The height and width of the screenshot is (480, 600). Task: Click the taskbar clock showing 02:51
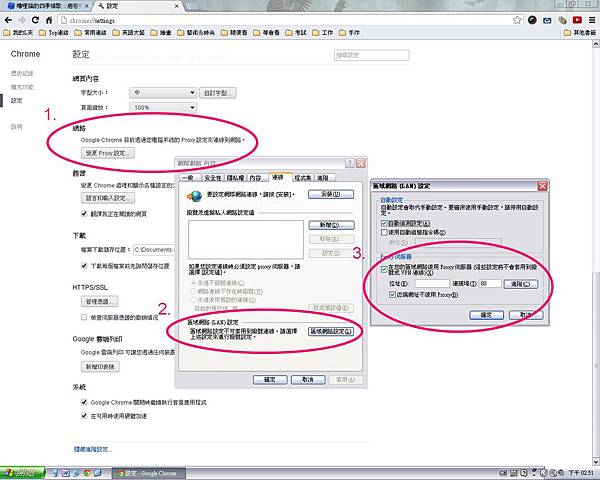pyautogui.click(x=581, y=473)
